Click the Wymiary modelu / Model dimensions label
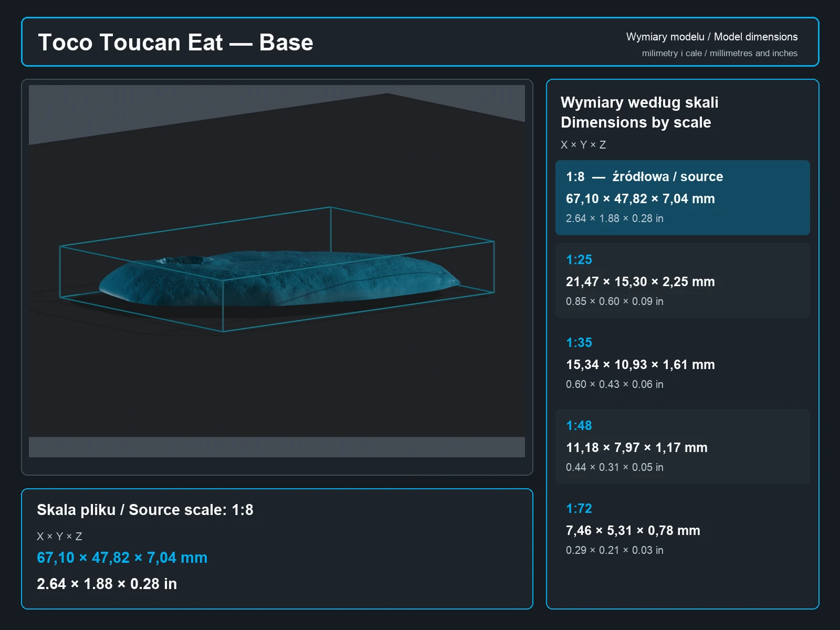 click(712, 37)
